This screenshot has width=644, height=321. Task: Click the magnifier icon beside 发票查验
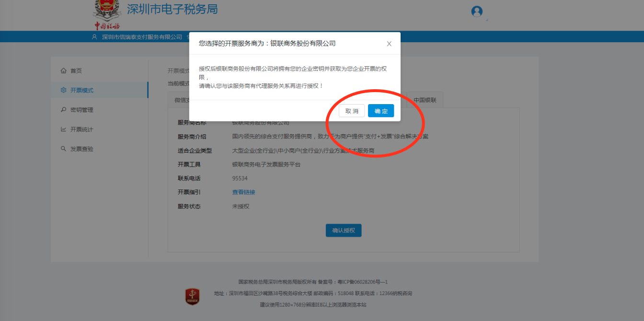(x=64, y=149)
